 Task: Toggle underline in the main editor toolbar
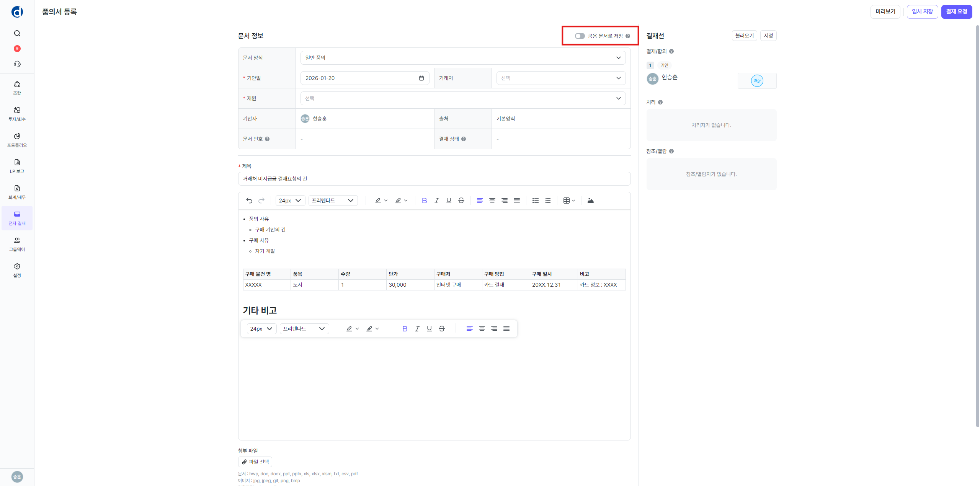click(x=449, y=201)
